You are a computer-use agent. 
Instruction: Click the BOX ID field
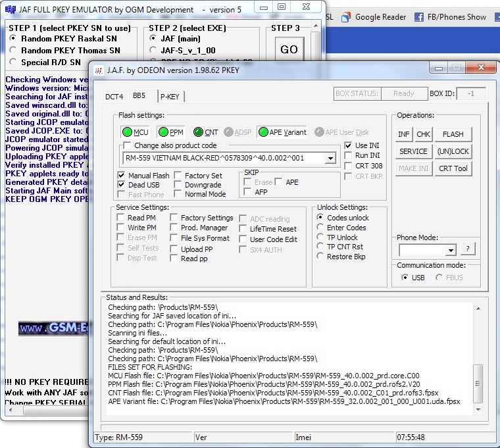(471, 93)
